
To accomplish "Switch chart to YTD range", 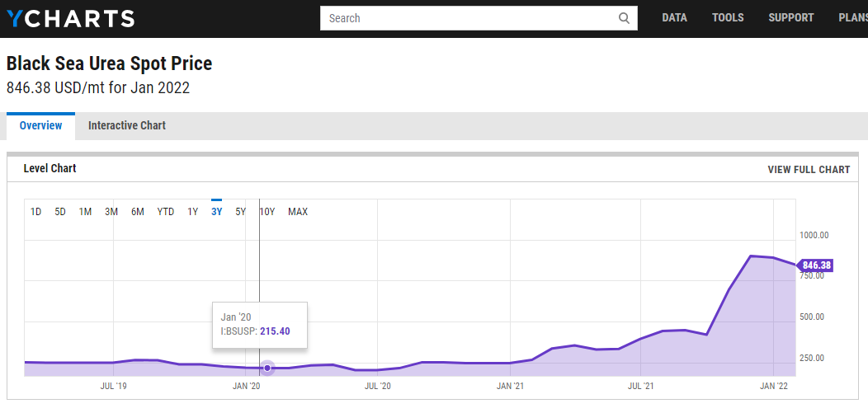I will tap(166, 212).
